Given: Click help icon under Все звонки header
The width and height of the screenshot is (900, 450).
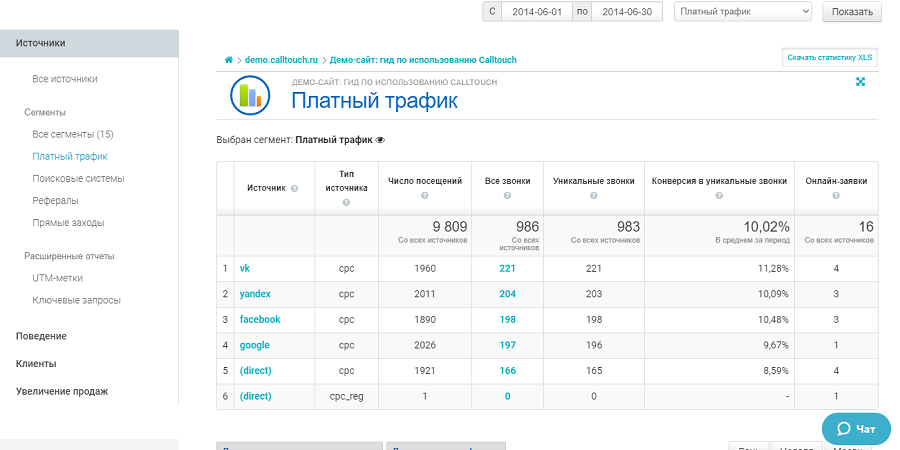Looking at the screenshot, I should [x=507, y=196].
